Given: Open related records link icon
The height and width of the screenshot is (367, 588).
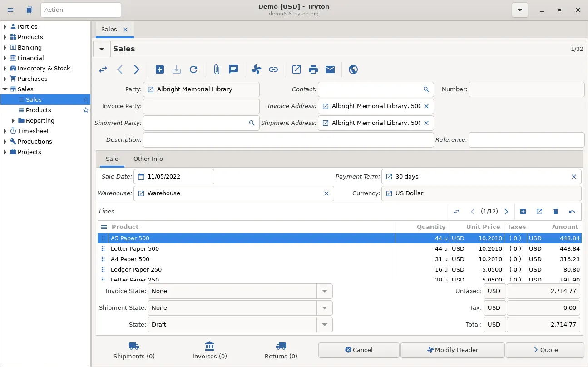Looking at the screenshot, I should coord(273,69).
